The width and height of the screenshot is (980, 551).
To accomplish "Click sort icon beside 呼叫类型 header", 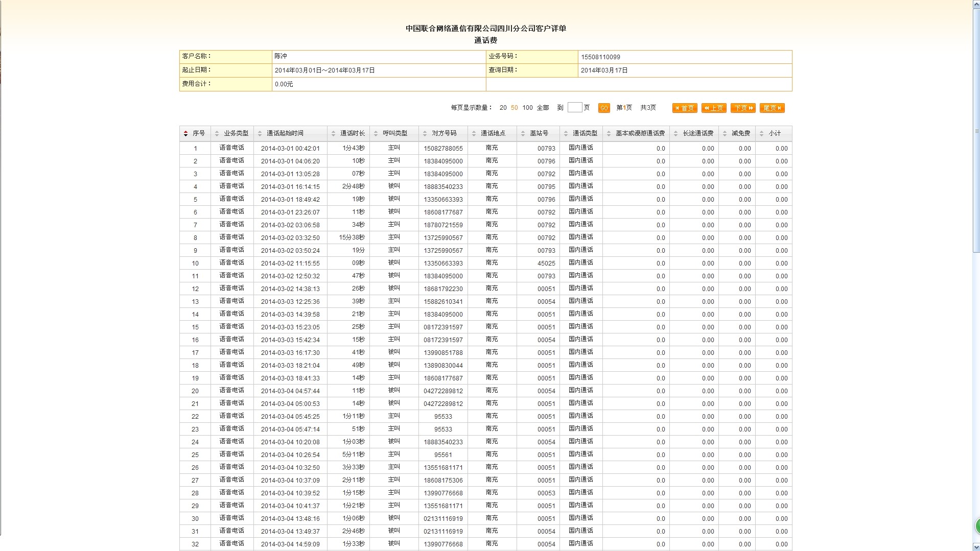I will pyautogui.click(x=376, y=134).
